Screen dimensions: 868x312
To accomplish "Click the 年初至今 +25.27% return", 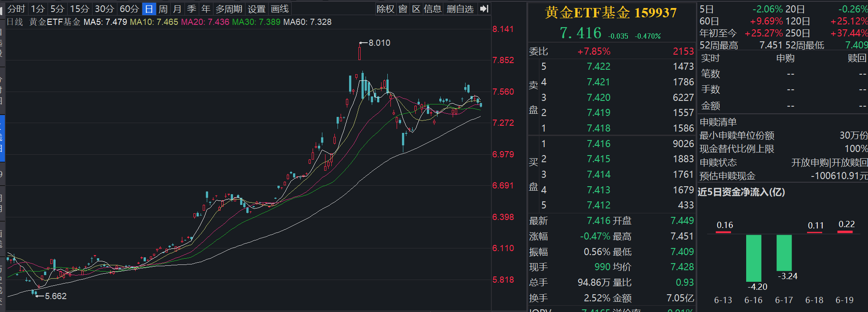I will [764, 33].
